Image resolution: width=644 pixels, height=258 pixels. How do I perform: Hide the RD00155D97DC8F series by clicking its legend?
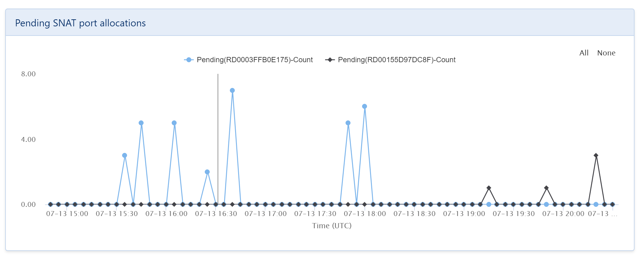pyautogui.click(x=397, y=60)
